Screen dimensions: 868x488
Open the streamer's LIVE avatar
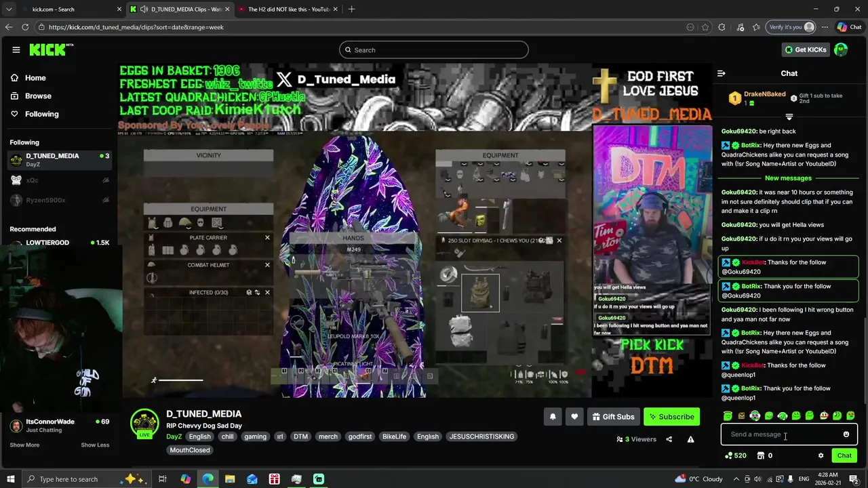click(x=144, y=424)
